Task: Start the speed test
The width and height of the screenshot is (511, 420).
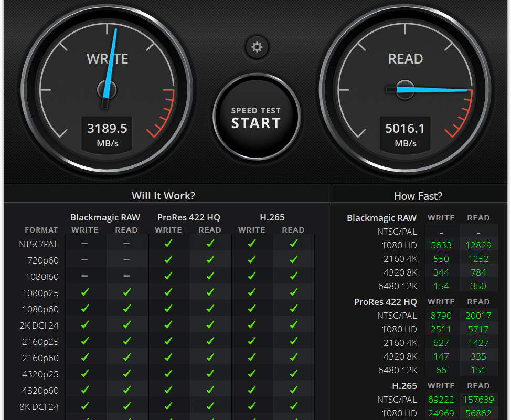Action: coord(257,117)
